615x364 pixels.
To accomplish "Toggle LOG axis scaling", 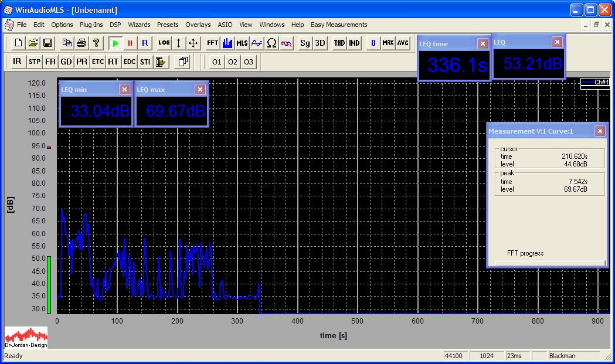I will 164,43.
